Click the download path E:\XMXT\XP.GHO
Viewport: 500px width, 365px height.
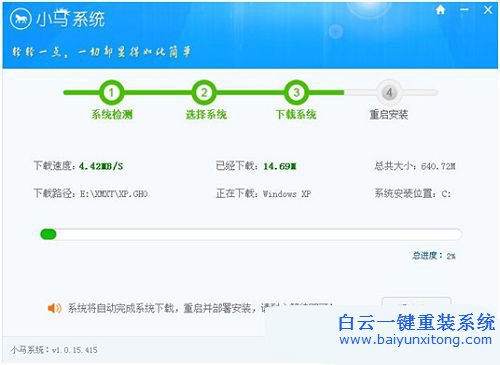pos(114,194)
